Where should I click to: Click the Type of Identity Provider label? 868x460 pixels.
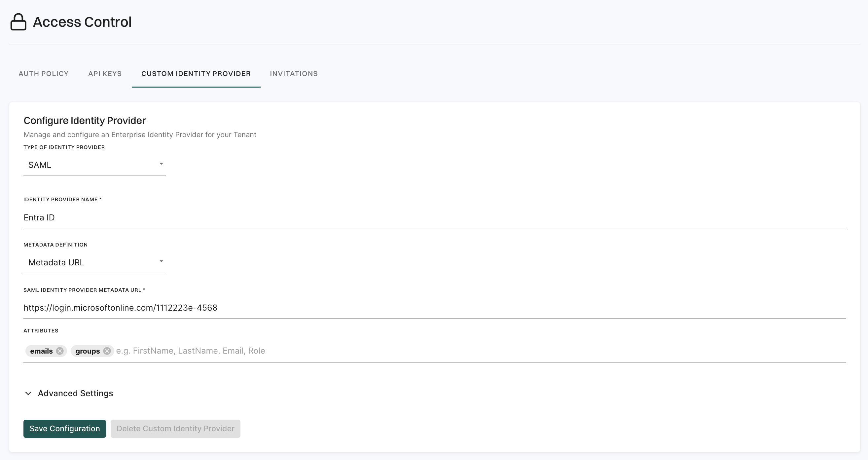pos(64,147)
